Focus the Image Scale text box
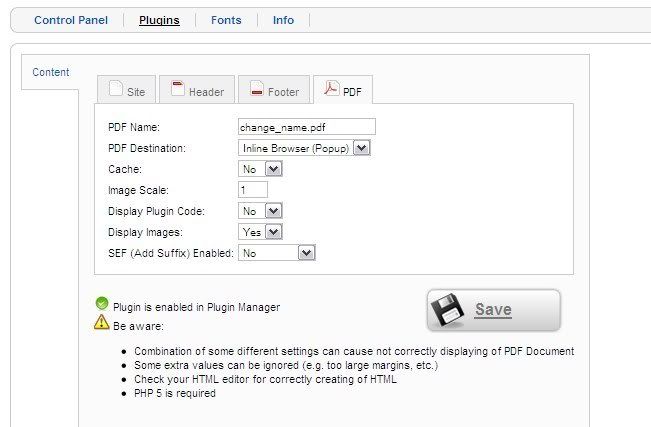Viewport: 651px width, 427px height. (x=252, y=190)
